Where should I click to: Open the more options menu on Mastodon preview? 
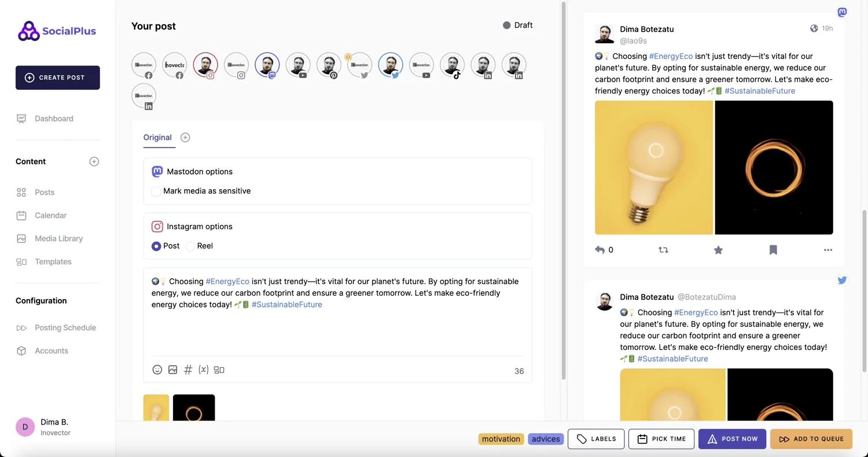pyautogui.click(x=828, y=250)
